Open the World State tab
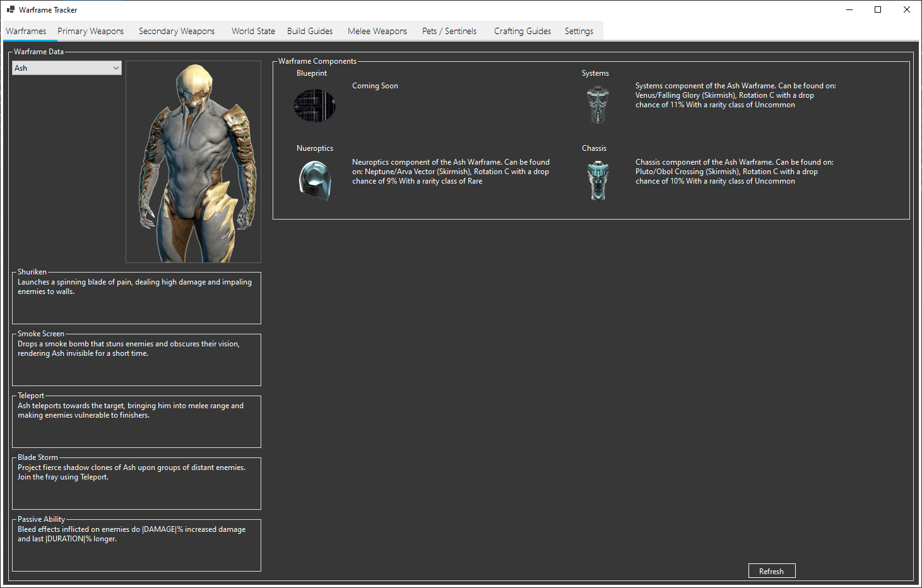This screenshot has width=922, height=588. tap(252, 30)
